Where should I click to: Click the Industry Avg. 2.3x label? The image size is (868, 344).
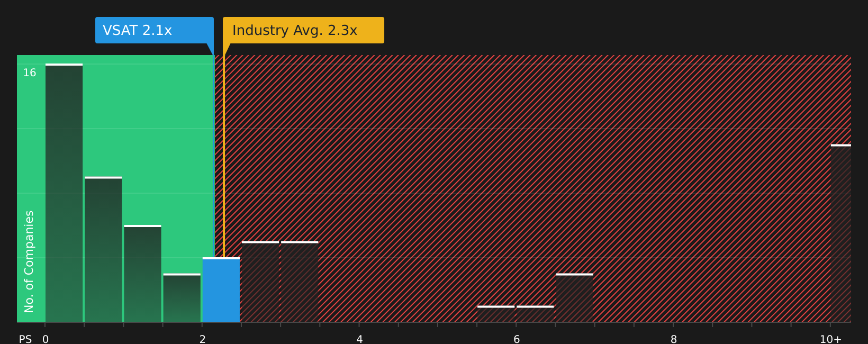pos(303,30)
